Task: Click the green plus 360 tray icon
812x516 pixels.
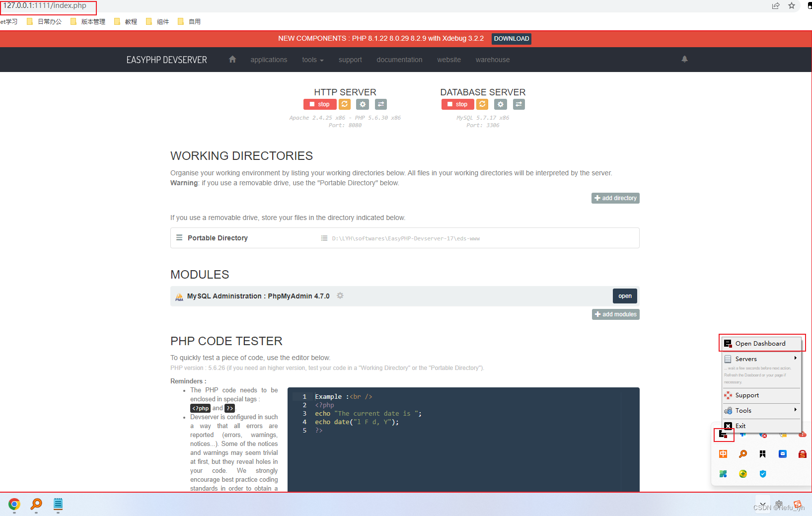Action: click(x=743, y=474)
